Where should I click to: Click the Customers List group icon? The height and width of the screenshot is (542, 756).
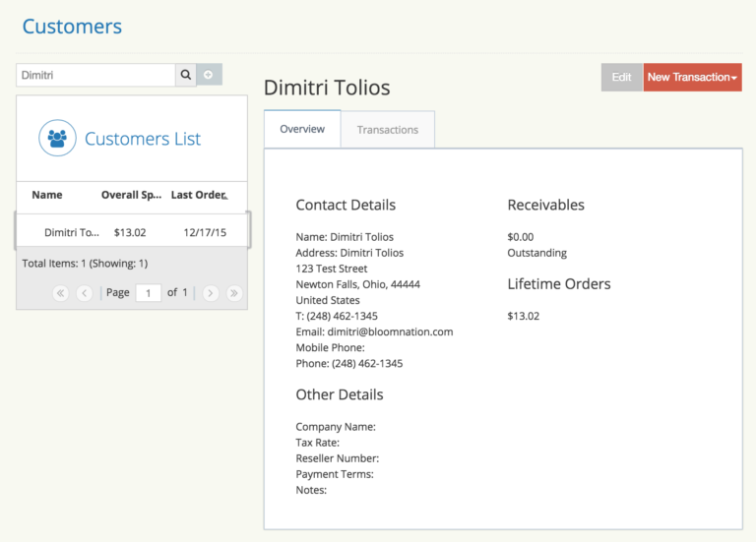[58, 139]
